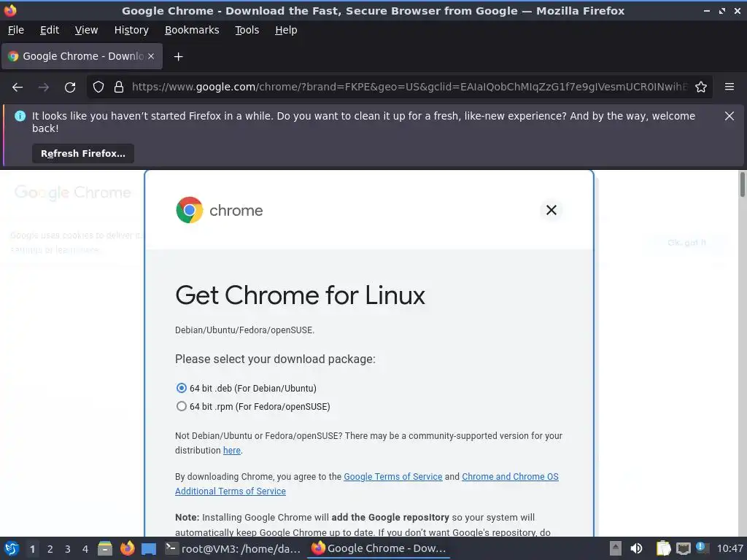Screen dimensions: 747x560
Task: Click the info icon in notification bar
Action: [x=20, y=116]
